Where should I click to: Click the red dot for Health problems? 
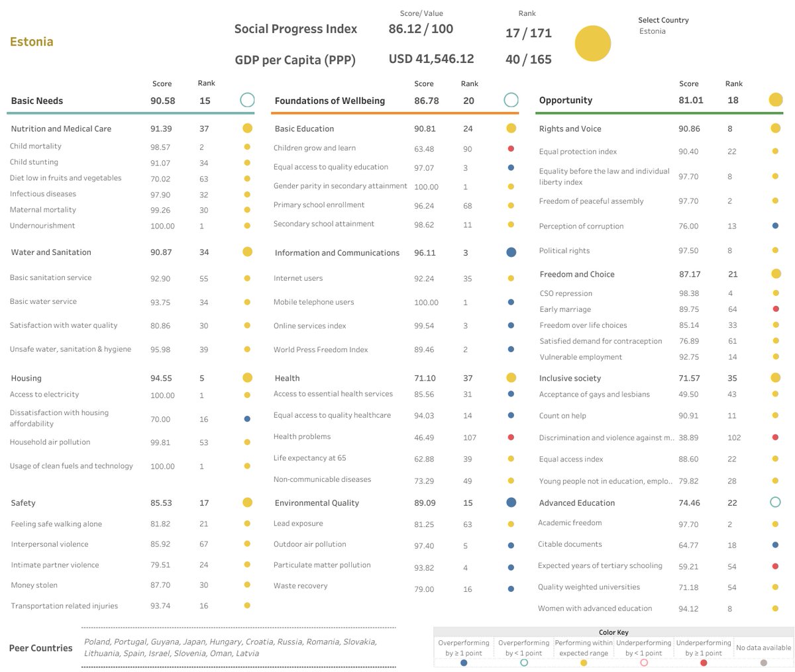[510, 437]
